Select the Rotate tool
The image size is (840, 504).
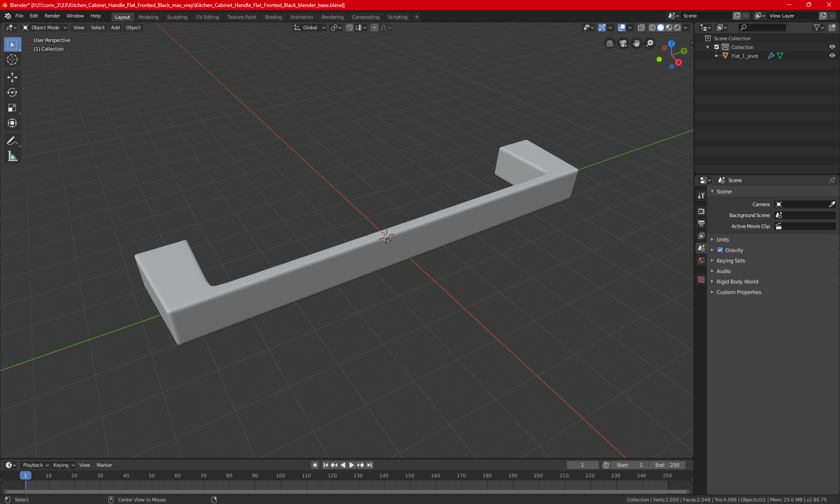[12, 93]
